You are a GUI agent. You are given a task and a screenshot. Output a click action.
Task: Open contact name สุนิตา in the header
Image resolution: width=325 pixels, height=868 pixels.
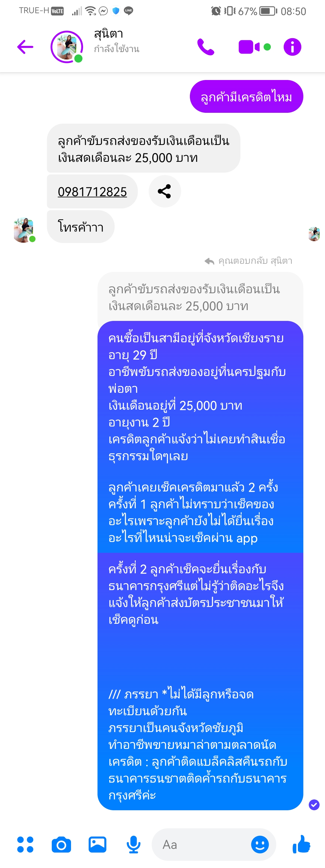click(109, 34)
